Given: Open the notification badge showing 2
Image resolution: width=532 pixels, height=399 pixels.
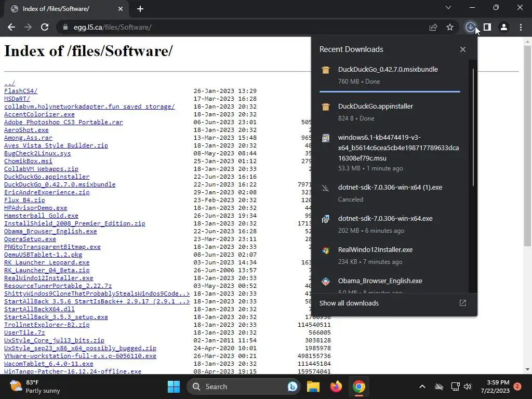Looking at the screenshot, I should [x=517, y=387].
